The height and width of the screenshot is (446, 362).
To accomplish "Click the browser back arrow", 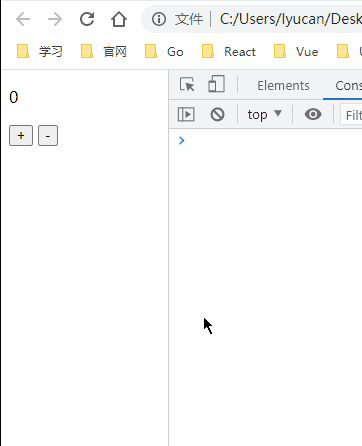I will [23, 19].
